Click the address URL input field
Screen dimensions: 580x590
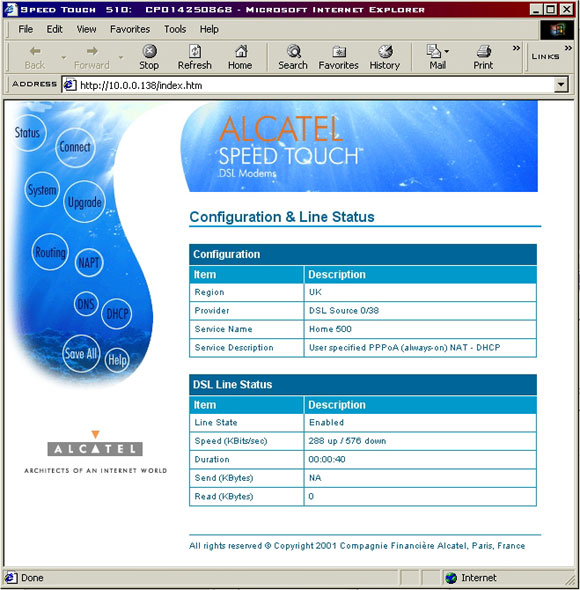(x=316, y=85)
